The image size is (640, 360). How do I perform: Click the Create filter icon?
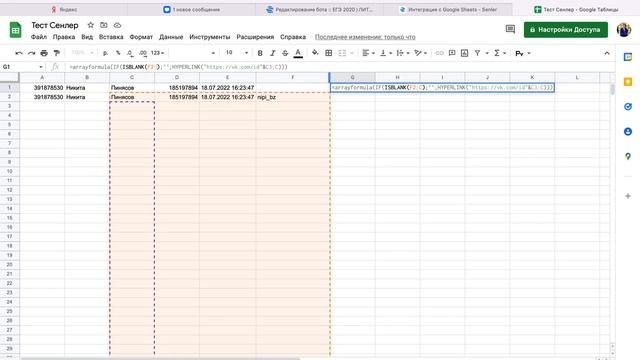click(477, 53)
